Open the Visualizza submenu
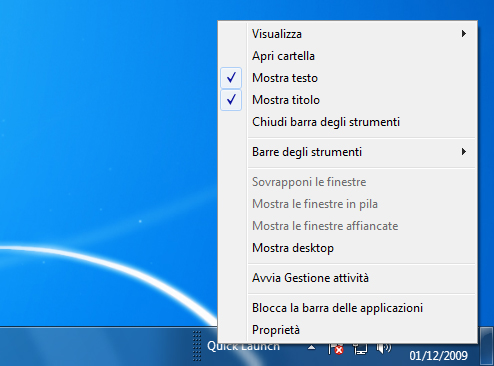Screen dimensions: 494x366 coord(347,34)
